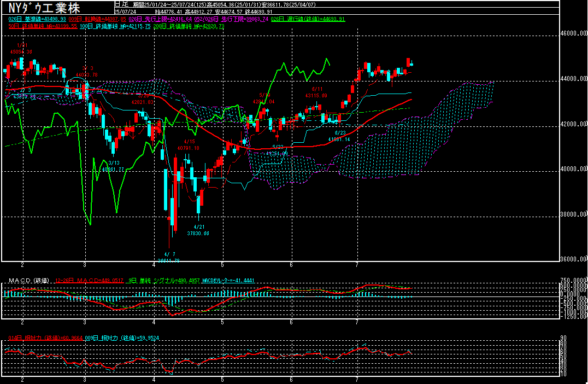Select the 026日 基準線=43498.93 legend label

(x=37, y=19)
